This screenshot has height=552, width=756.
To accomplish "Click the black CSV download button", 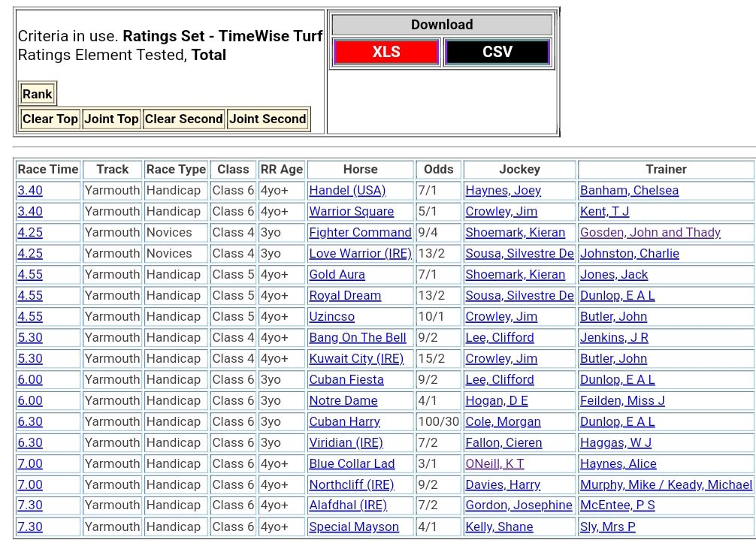I will pyautogui.click(x=497, y=52).
